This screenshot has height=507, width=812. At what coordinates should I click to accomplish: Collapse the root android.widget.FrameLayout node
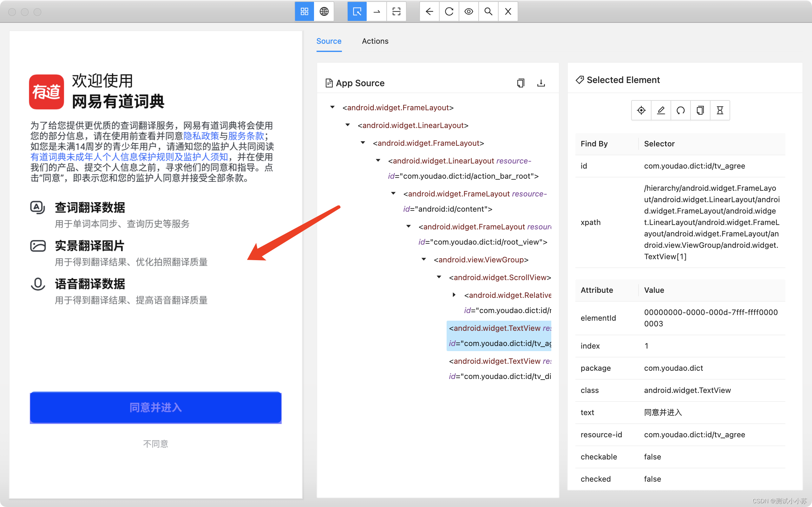click(332, 107)
